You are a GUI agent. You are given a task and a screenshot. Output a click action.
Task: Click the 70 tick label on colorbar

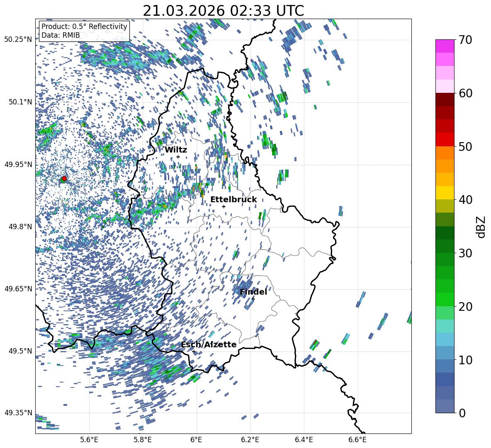[466, 40]
